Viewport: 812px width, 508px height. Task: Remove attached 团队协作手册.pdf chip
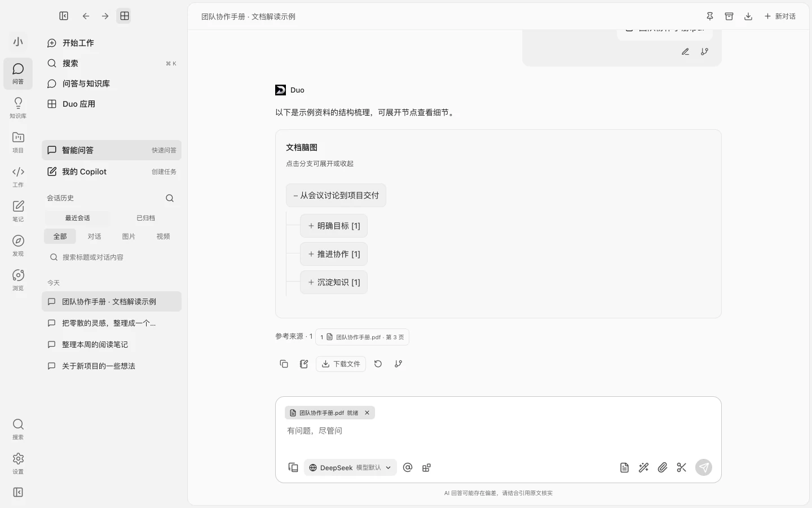point(367,413)
